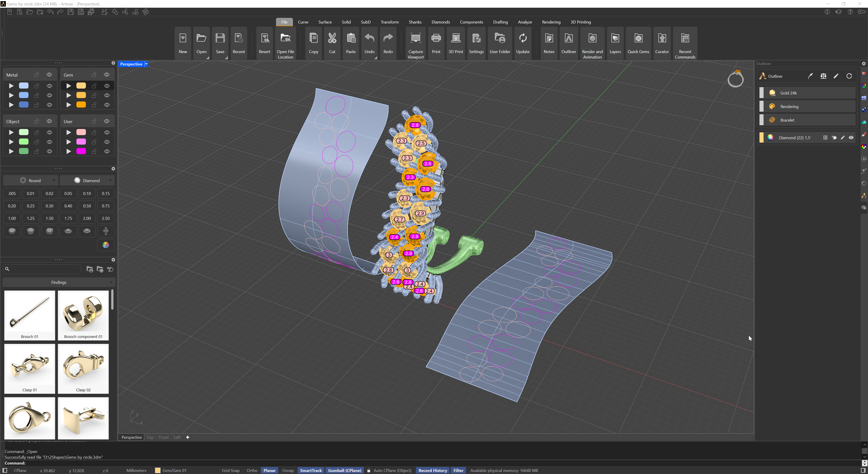Switch to the Top viewport tab
Viewport: 868px width, 474px height.
pos(150,437)
